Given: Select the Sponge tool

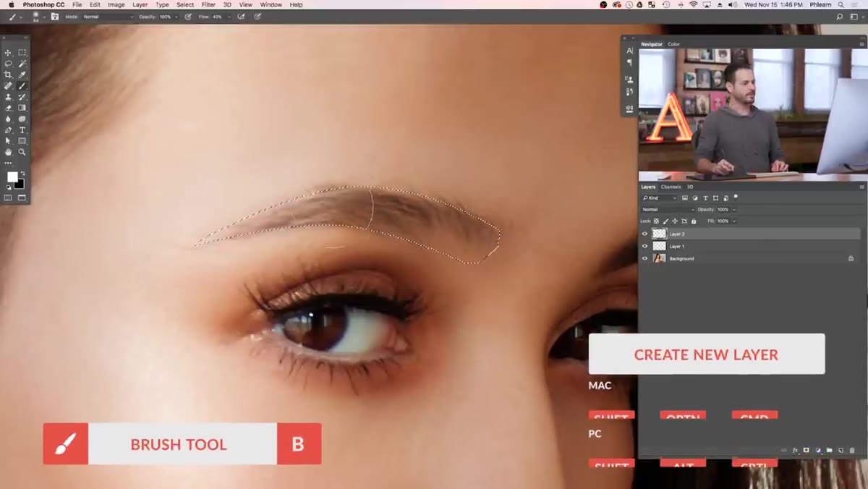Looking at the screenshot, I should tap(22, 119).
